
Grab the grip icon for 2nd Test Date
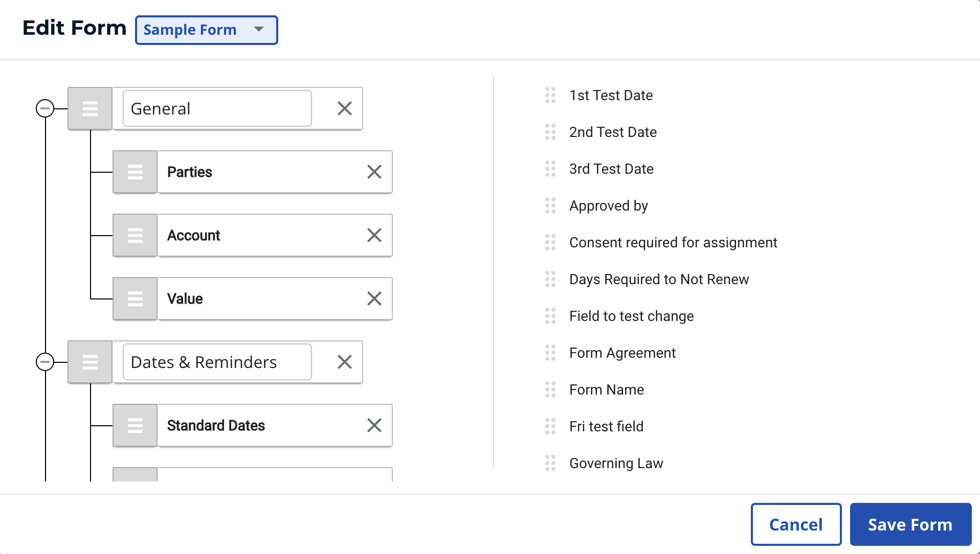click(550, 132)
